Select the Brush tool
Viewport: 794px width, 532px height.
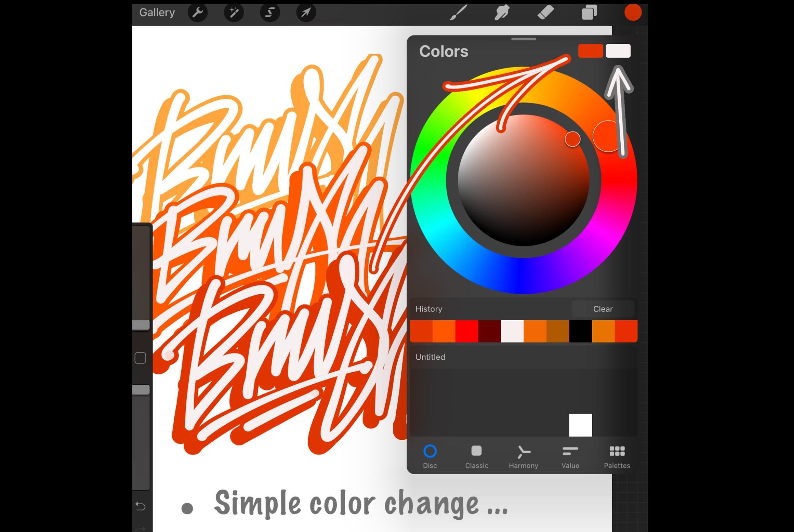coord(459,12)
